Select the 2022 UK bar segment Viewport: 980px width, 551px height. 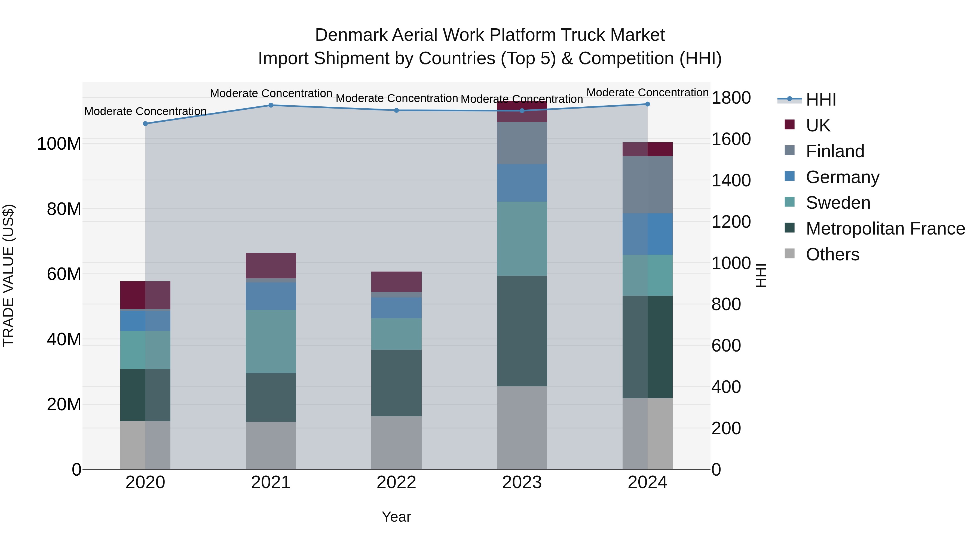pyautogui.click(x=396, y=282)
